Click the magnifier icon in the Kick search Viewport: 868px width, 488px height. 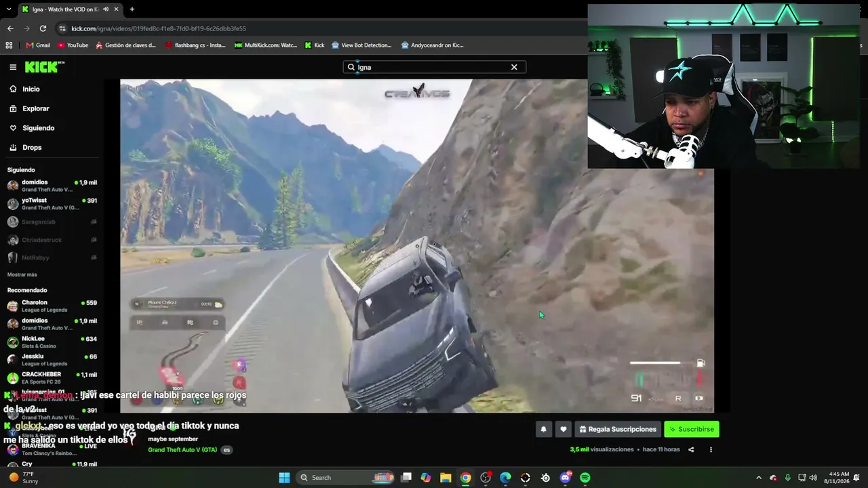pyautogui.click(x=351, y=67)
